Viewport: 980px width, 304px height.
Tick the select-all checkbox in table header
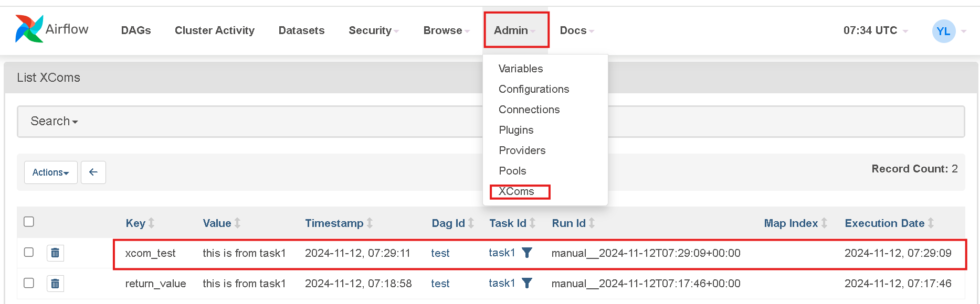pos(29,222)
